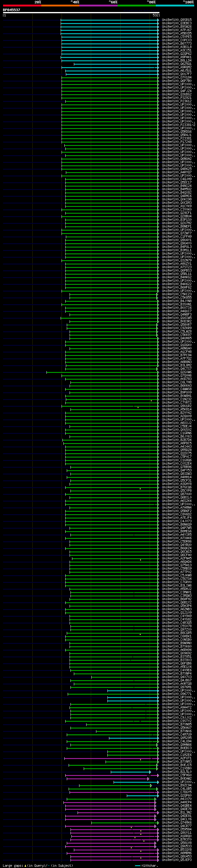Click hit UniRef100_C1N232
Image resolution: width=197 pixels, height=868 pixels.
click(x=176, y=399)
